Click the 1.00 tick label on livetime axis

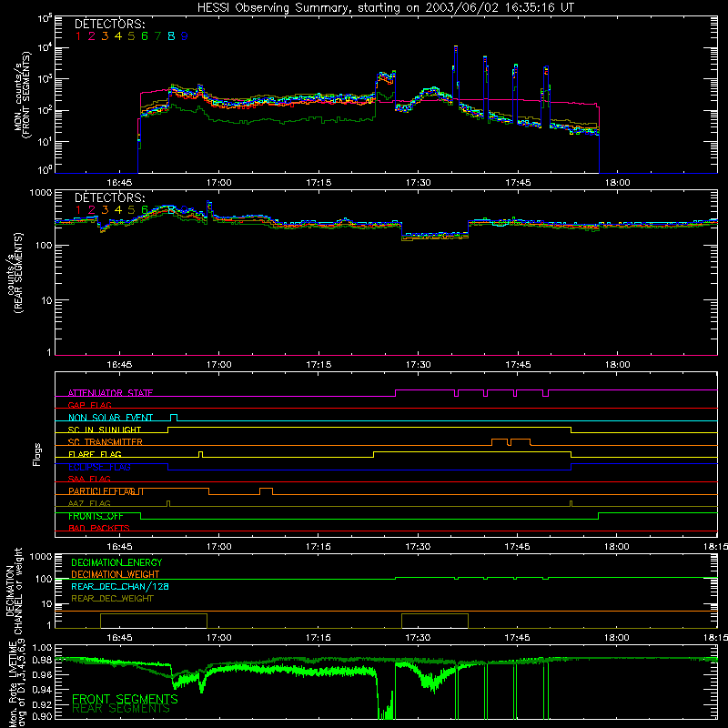[43, 647]
